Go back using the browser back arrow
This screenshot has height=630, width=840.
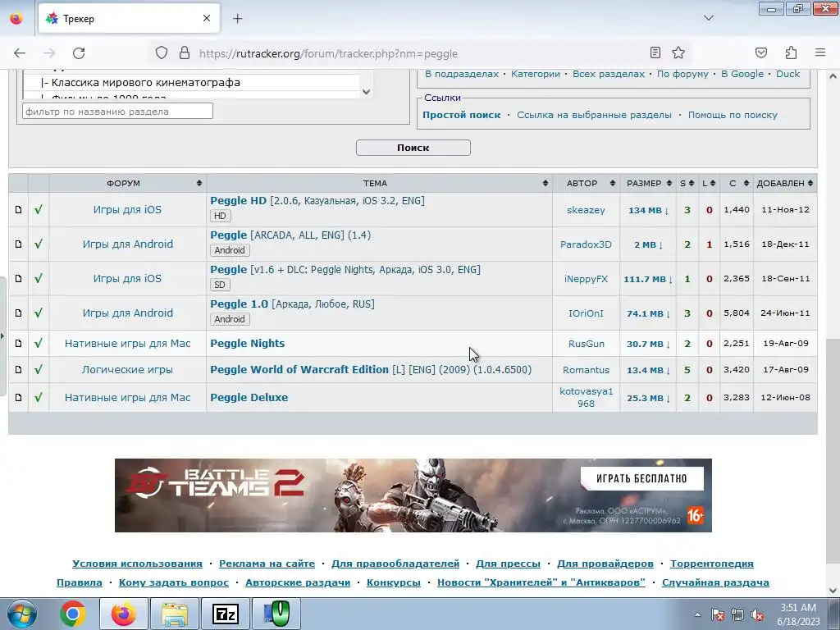[20, 53]
